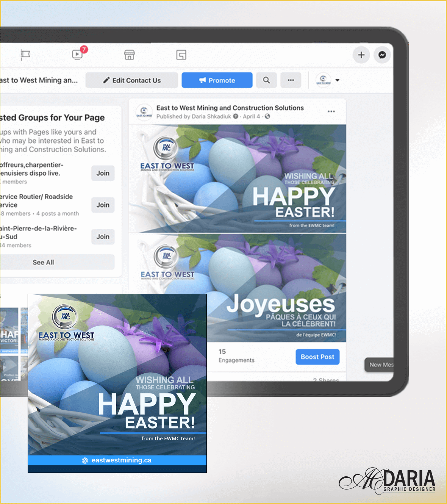Viewport: 447px width, 504px height.
Task: Open the Marketplace storefront icon
Action: (x=129, y=55)
